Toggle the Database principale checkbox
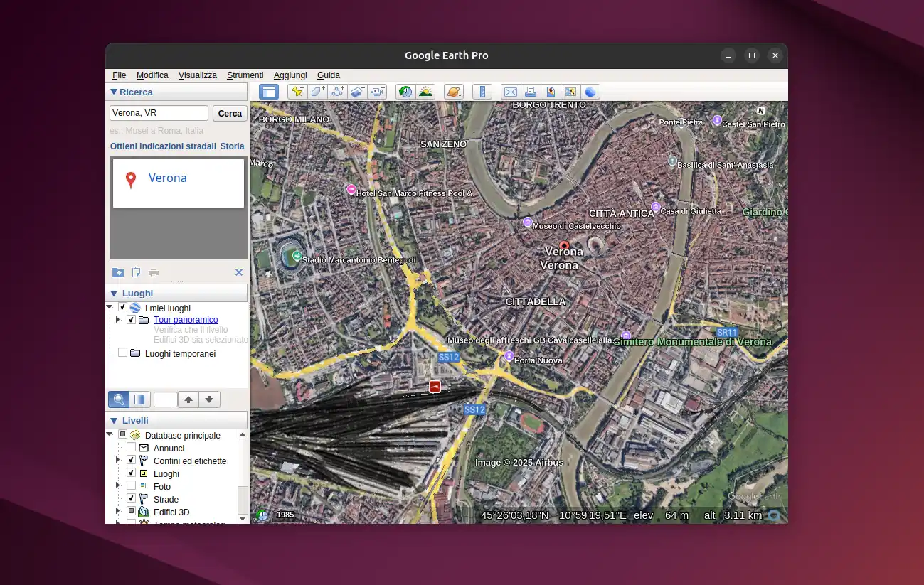 pos(123,435)
